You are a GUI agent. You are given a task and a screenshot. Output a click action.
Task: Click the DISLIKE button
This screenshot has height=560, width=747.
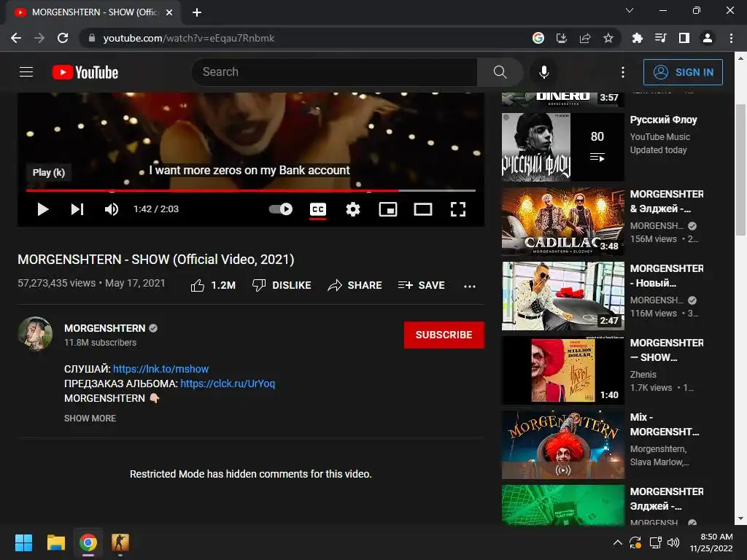tap(282, 285)
